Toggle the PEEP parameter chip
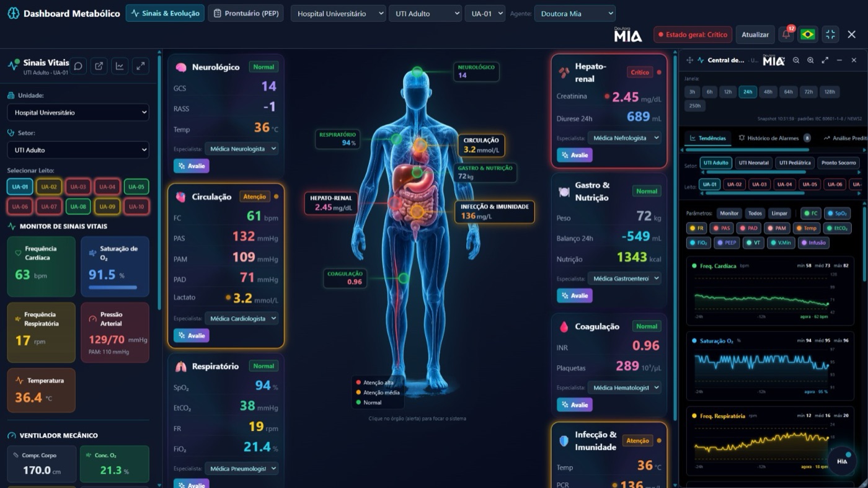The height and width of the screenshot is (488, 868). (727, 243)
